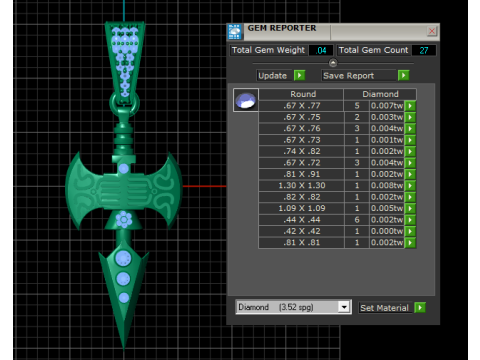Click the green arrow for the .44 X .44 row
The width and height of the screenshot is (480, 360).
410,220
